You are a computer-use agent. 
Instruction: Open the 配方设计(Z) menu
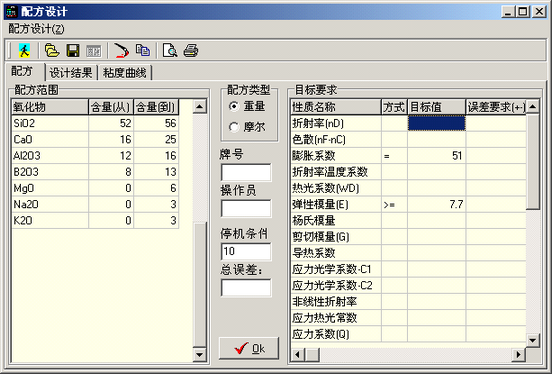(36, 29)
